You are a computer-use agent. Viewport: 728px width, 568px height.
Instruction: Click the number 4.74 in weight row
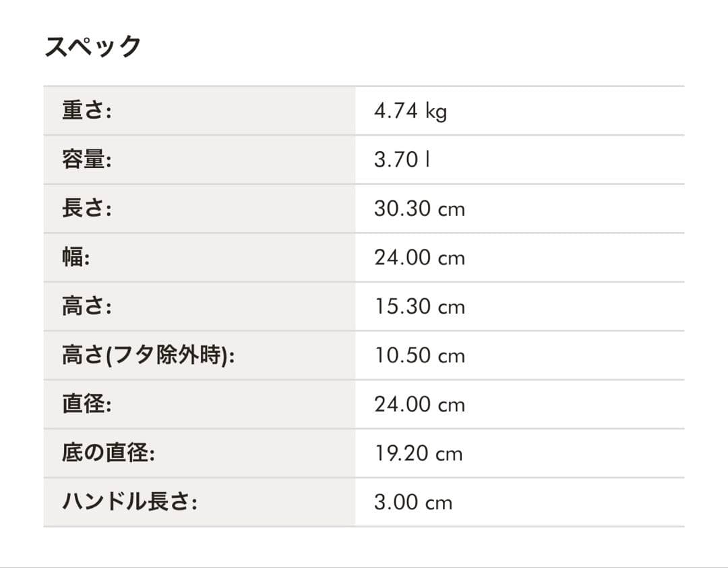click(396, 111)
